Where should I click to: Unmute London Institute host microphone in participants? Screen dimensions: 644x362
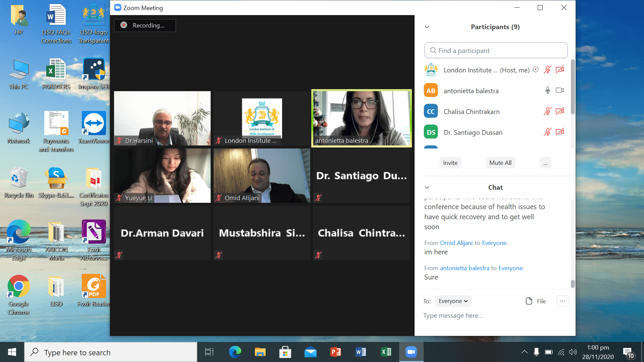pyautogui.click(x=547, y=70)
